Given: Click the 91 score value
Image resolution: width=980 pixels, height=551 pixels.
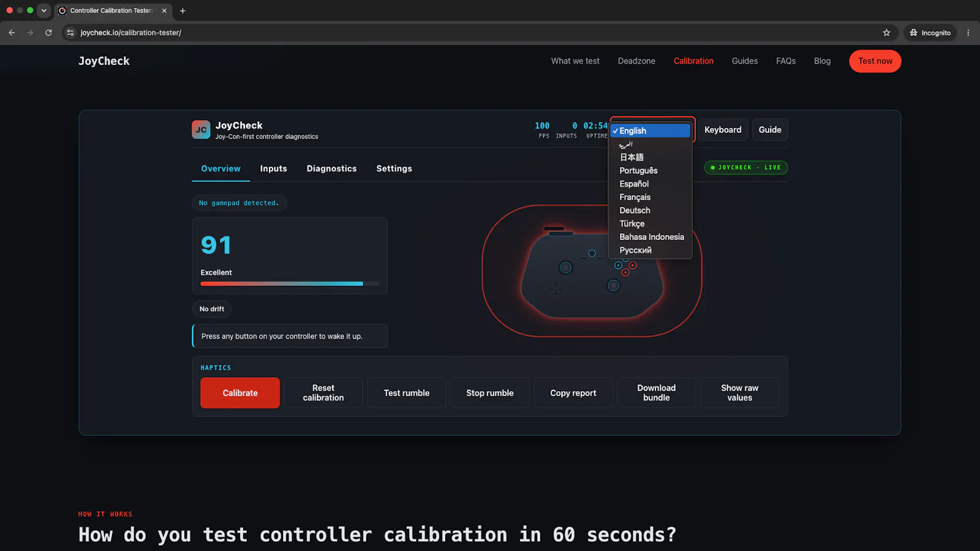Looking at the screenshot, I should click(216, 246).
